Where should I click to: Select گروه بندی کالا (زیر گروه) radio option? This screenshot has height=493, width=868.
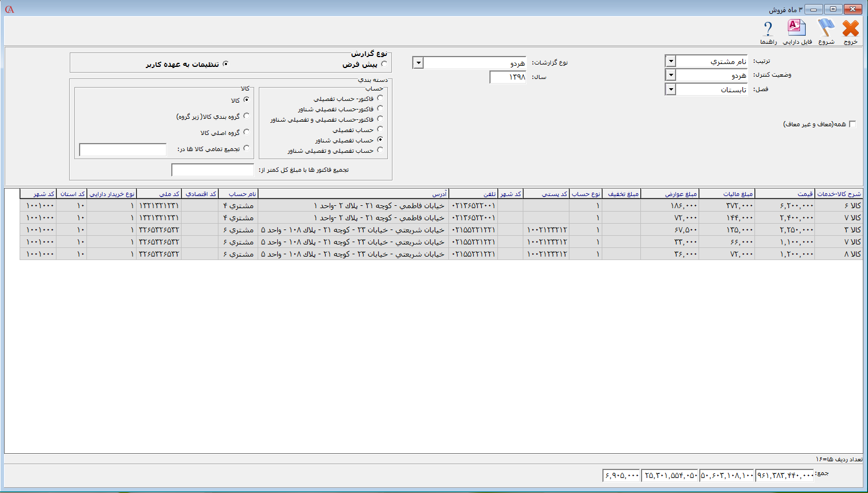pos(246,116)
